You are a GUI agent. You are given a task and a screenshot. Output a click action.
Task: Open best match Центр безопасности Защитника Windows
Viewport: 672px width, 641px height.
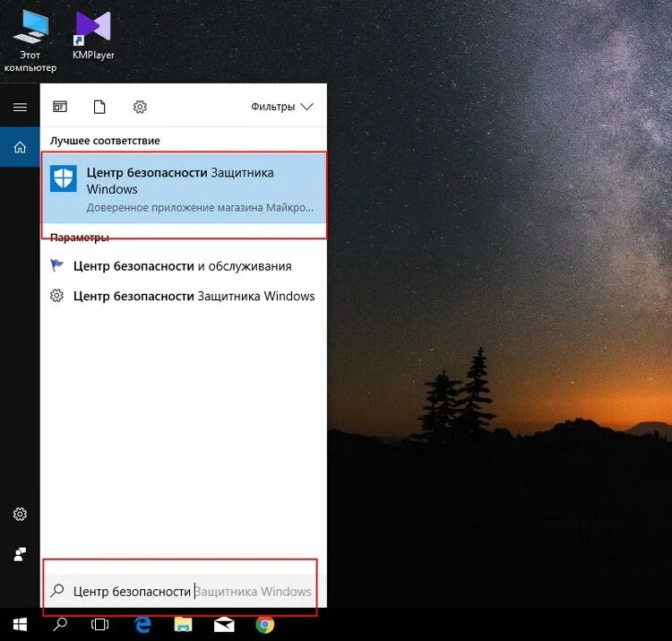(184, 189)
